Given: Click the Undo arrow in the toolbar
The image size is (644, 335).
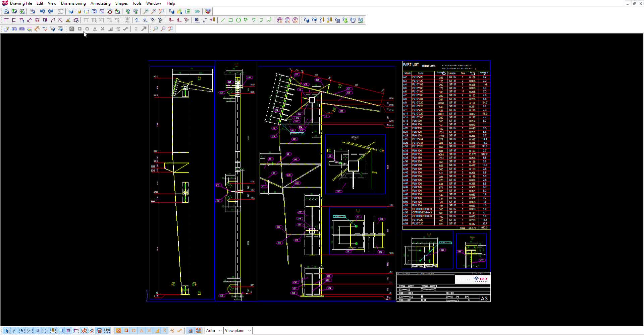Looking at the screenshot, I should click(x=43, y=11).
